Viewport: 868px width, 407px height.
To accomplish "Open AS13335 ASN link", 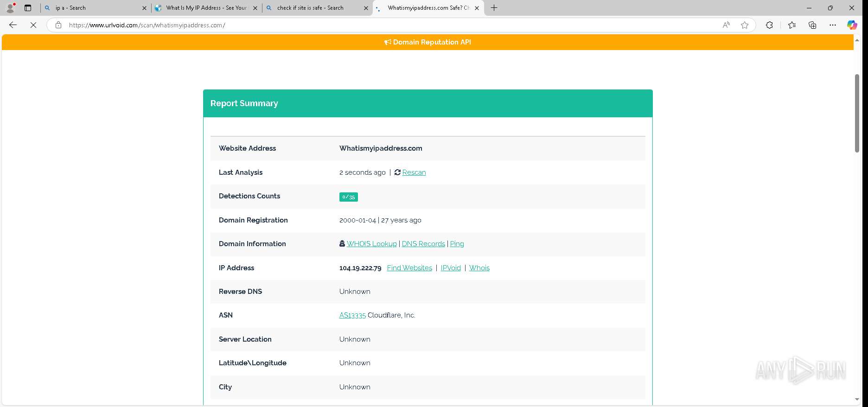I will [x=352, y=315].
